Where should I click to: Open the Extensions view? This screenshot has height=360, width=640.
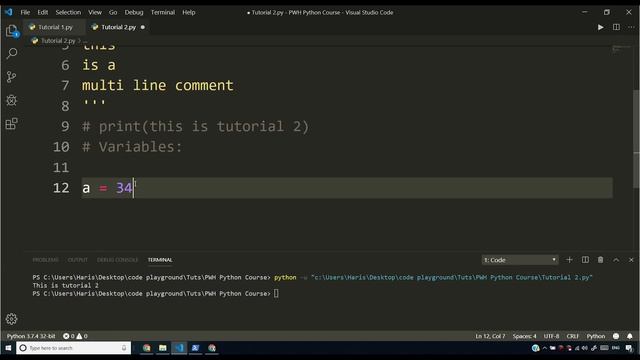[11, 124]
